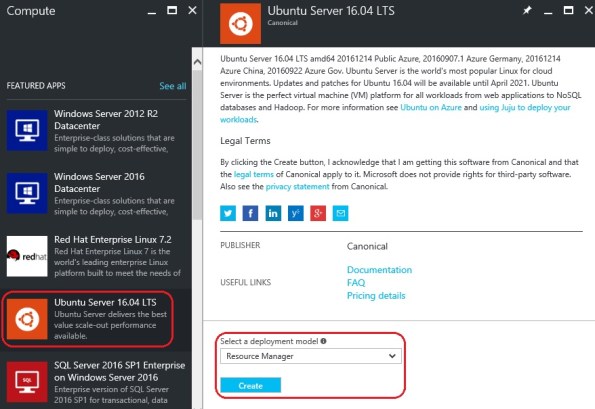Screen dimensions: 595x409
Task: Open See all featured apps
Action: tap(173, 86)
